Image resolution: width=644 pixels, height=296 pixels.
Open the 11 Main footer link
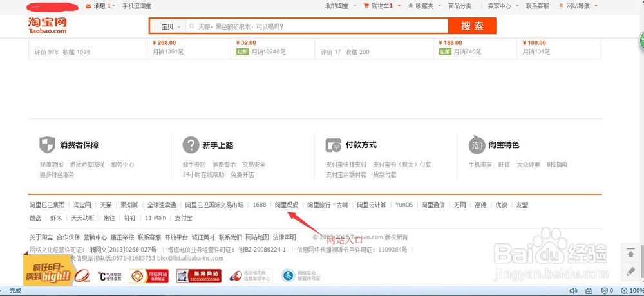[155, 218]
